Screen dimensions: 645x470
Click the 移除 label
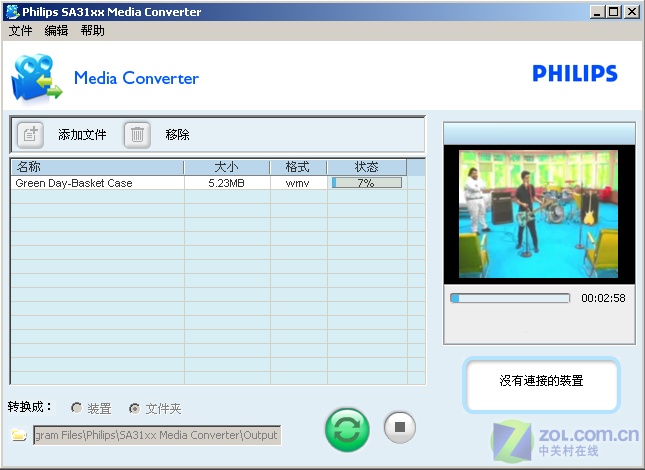coord(177,134)
